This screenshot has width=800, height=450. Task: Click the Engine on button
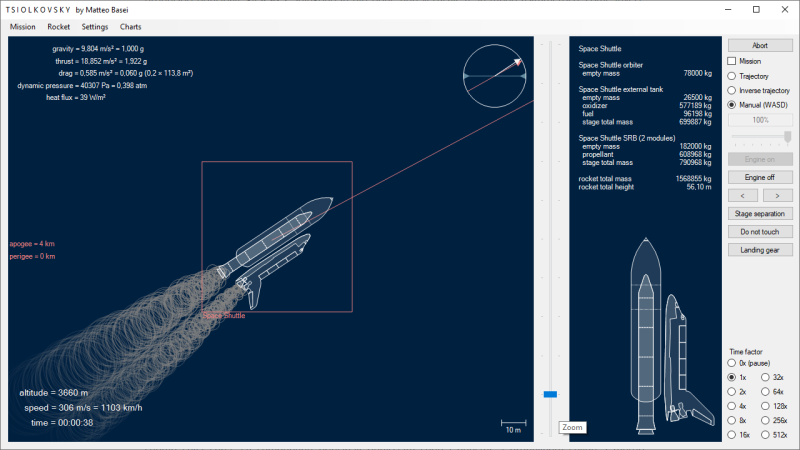pos(760,159)
